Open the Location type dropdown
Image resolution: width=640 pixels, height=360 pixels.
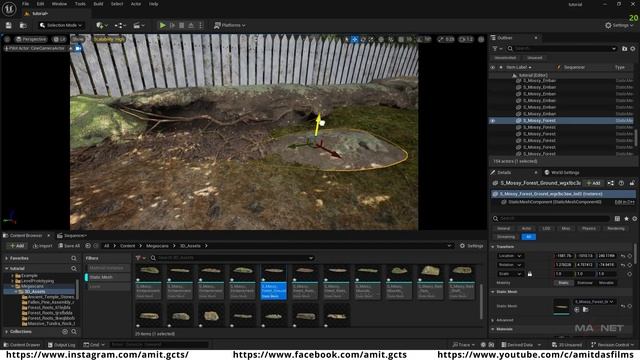(510, 256)
